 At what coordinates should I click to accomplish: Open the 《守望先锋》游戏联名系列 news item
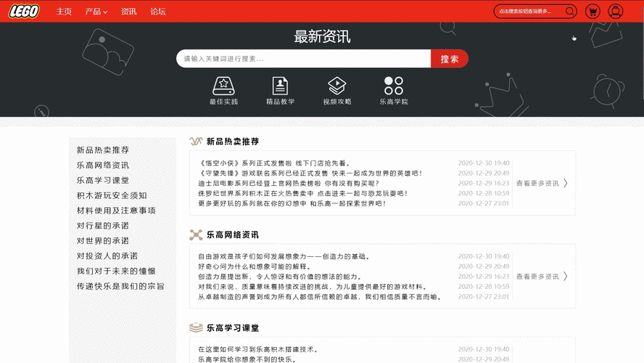tap(310, 174)
